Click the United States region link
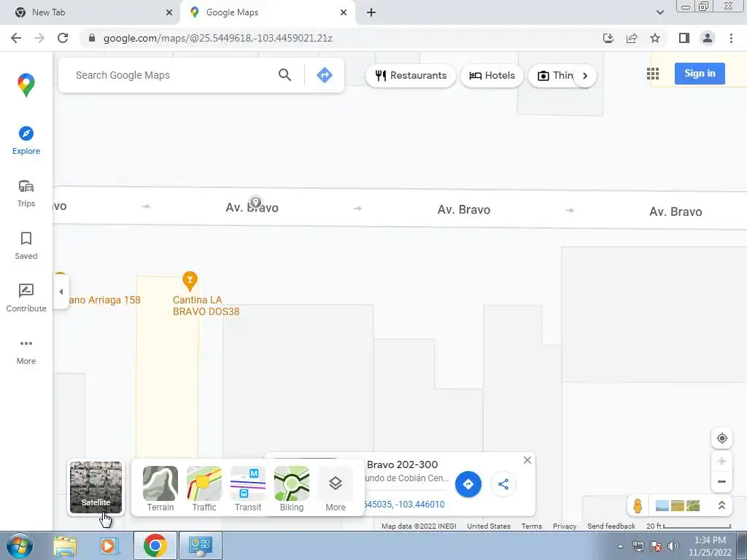Image resolution: width=747 pixels, height=560 pixels. point(489,526)
